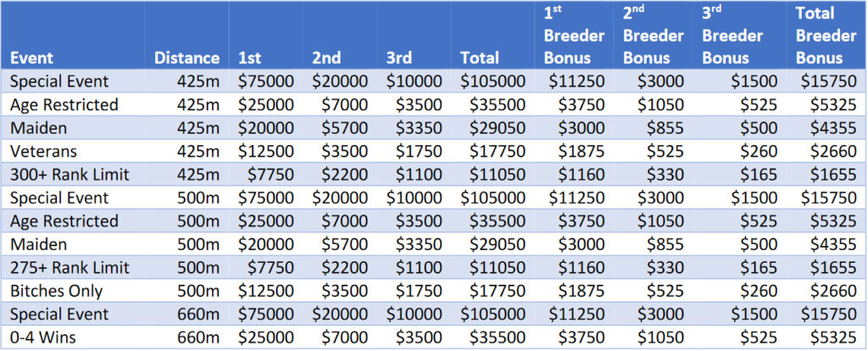Click the 1st Breeder Bonus header

point(573,36)
